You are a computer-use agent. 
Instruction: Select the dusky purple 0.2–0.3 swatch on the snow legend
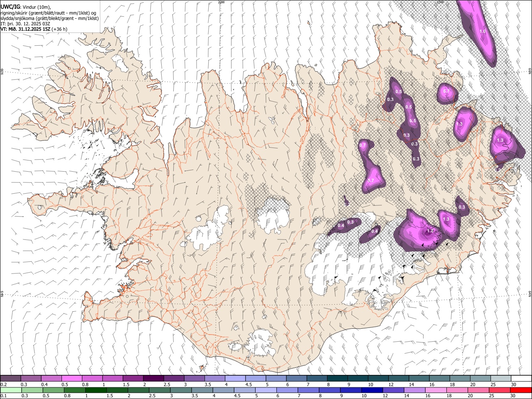pyautogui.click(x=10, y=378)
